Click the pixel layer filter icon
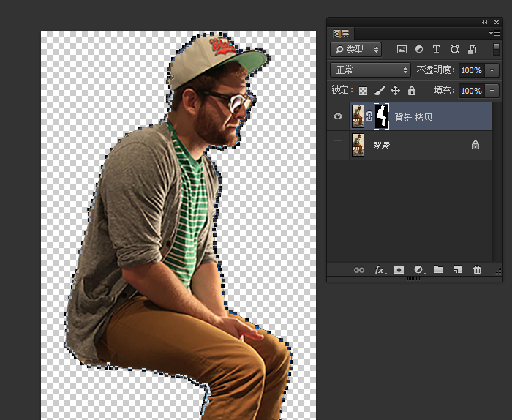512x420 pixels. (x=402, y=50)
